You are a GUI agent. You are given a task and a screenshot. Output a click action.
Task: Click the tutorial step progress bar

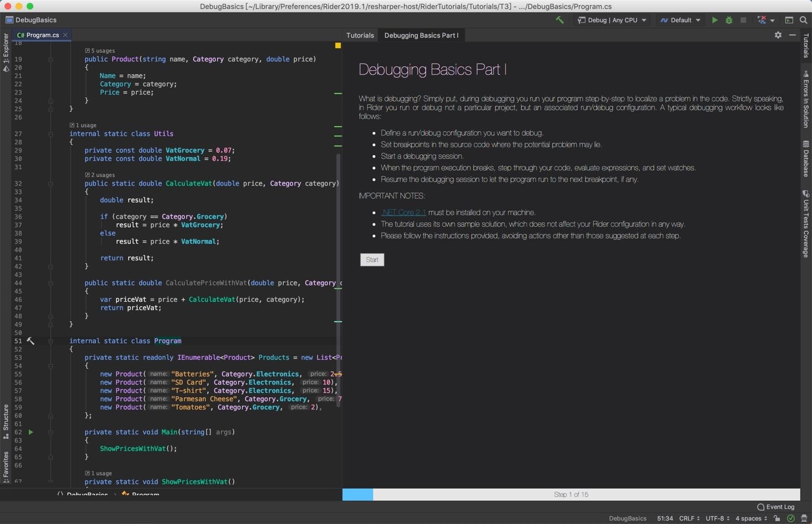click(571, 495)
